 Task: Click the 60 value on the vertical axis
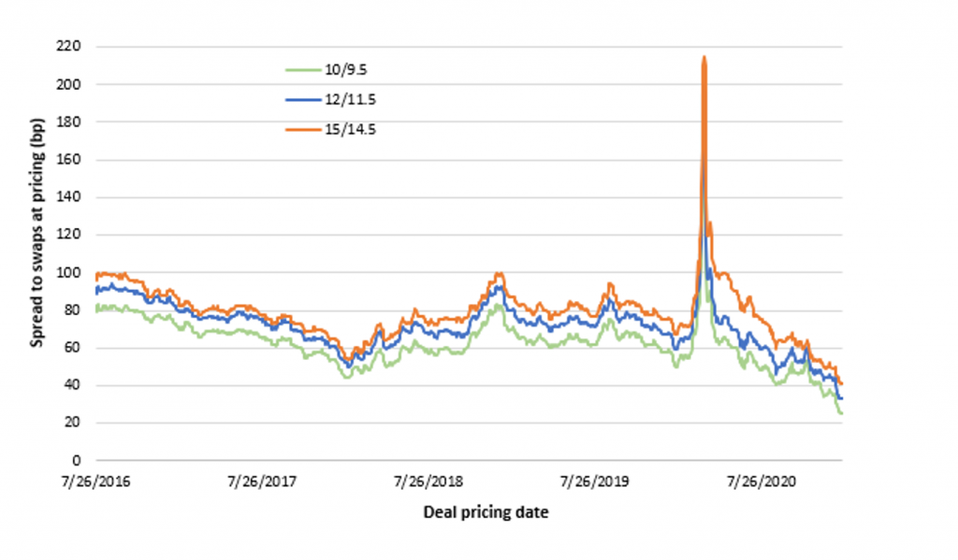tap(75, 348)
